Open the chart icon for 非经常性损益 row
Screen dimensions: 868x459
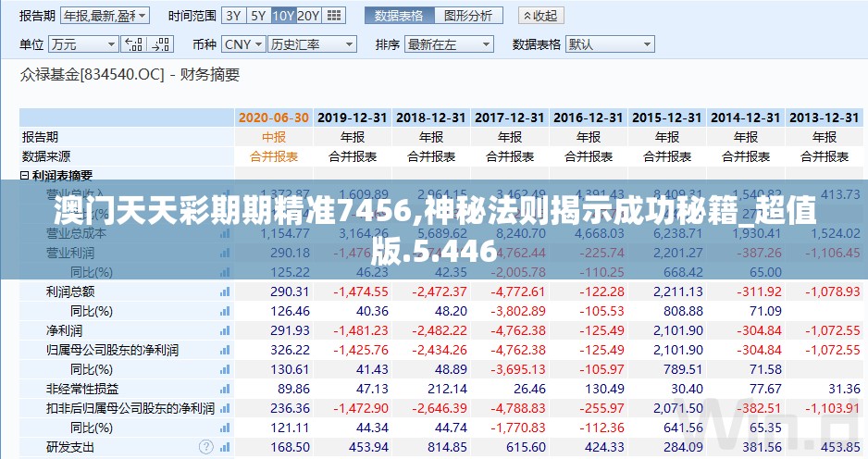coord(225,389)
